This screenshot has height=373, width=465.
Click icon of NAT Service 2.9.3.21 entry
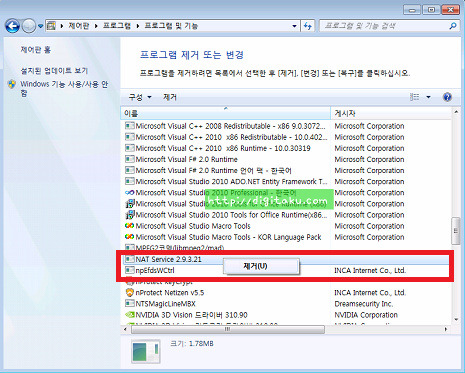[130, 259]
